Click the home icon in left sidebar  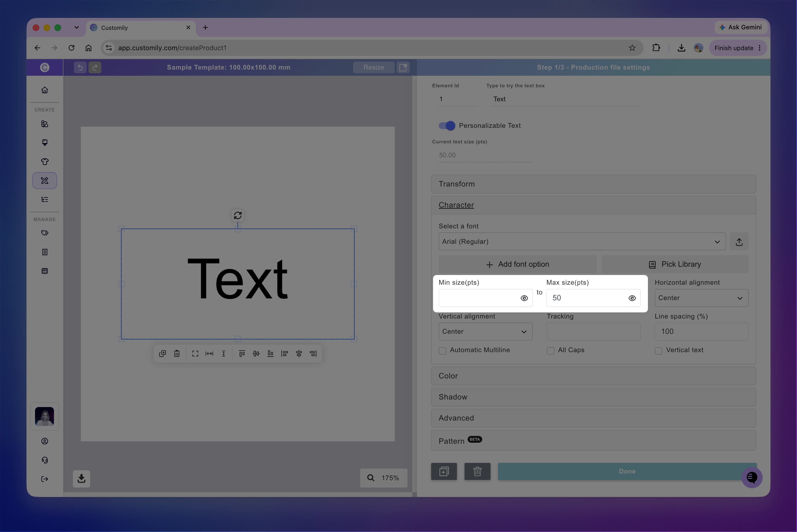(x=44, y=90)
